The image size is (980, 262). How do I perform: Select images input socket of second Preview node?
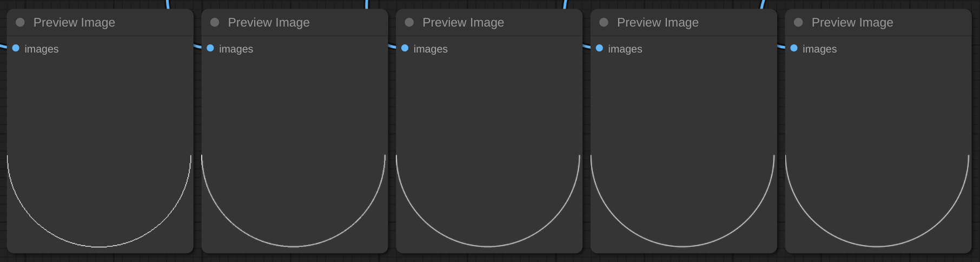pos(210,48)
